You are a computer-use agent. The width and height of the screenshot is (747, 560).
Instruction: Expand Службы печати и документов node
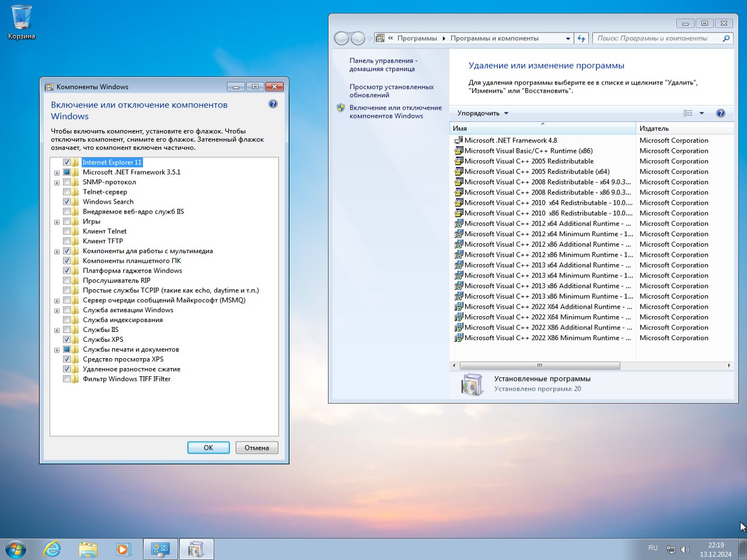[x=57, y=350]
